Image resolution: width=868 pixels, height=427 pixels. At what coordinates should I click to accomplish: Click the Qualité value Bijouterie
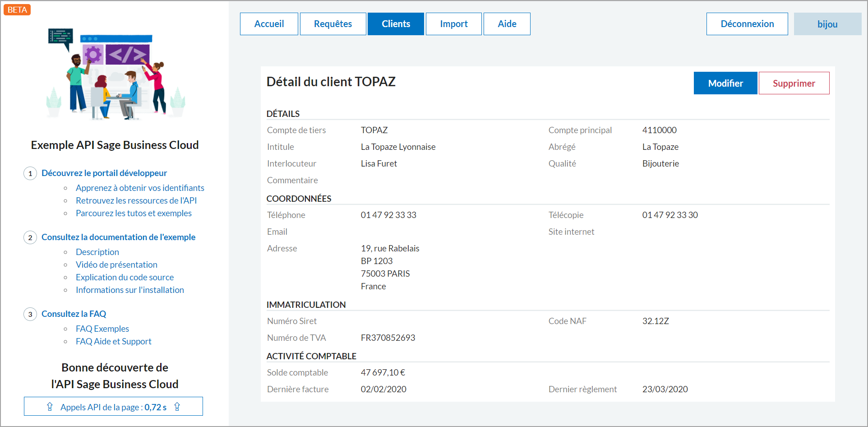tap(660, 163)
